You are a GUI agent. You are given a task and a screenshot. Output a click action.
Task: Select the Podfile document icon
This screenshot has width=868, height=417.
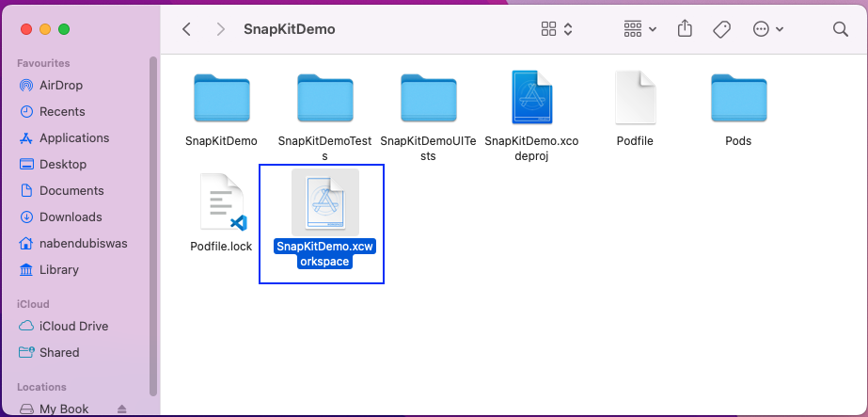(x=635, y=97)
